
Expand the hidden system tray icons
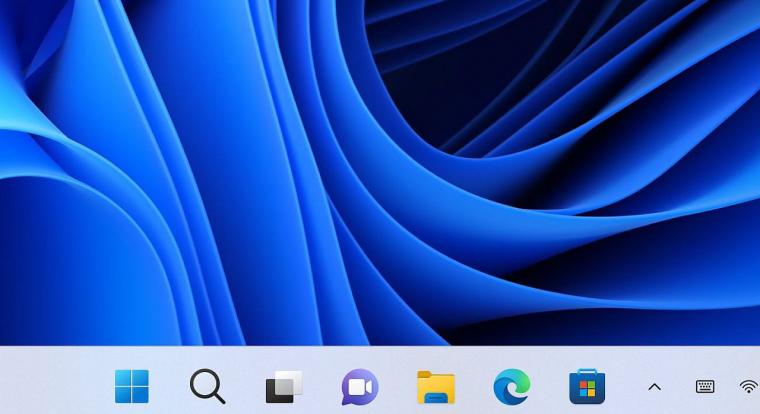click(655, 387)
